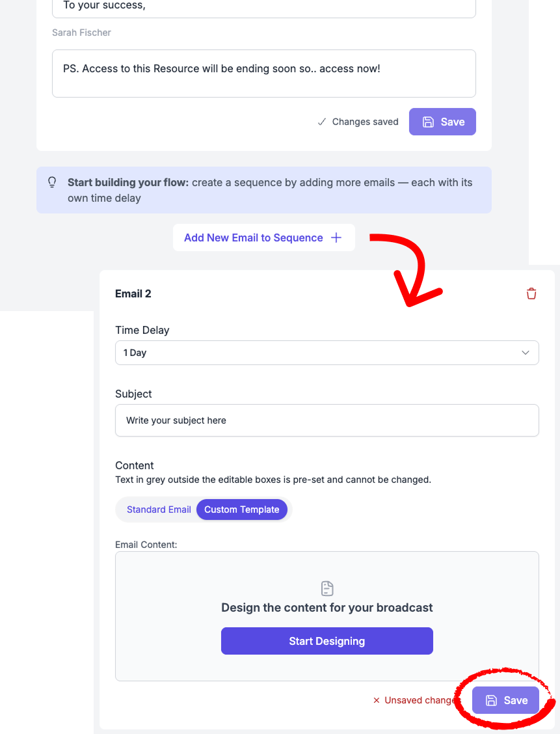Click the document icon in the Email Content box
The height and width of the screenshot is (734, 560).
click(x=327, y=589)
